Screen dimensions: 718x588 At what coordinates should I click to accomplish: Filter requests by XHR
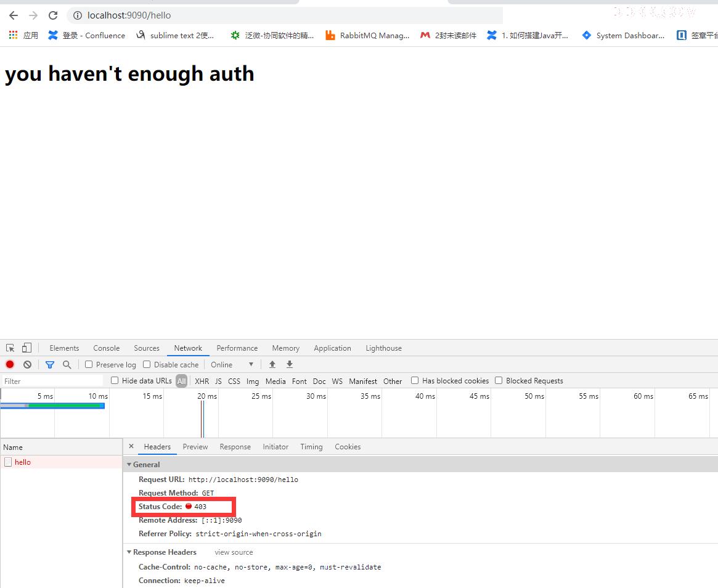202,381
